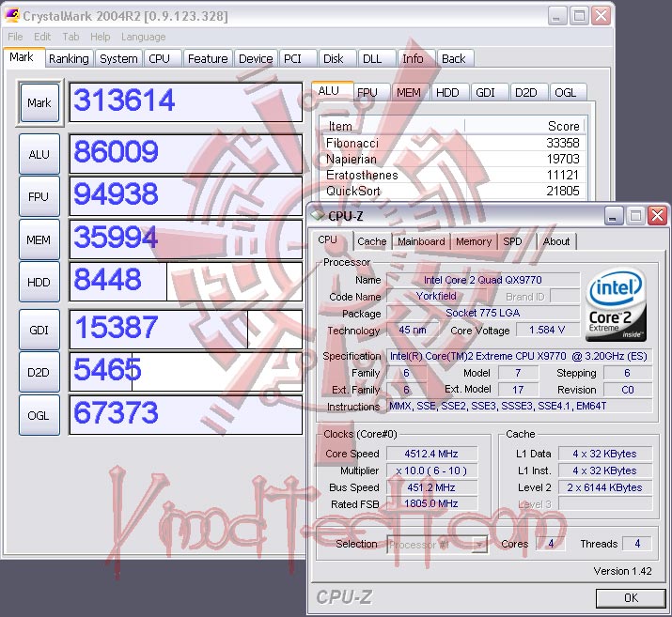Open the Tab menu in CrystalMark
This screenshot has width=672, height=617.
point(70,37)
